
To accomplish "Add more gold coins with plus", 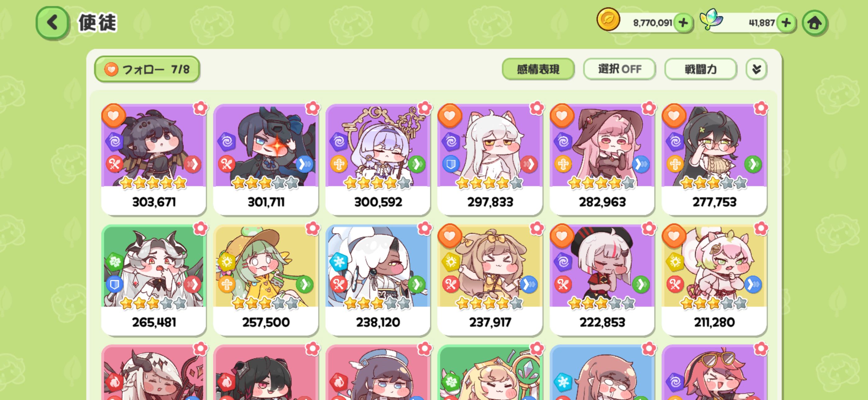I will [683, 23].
